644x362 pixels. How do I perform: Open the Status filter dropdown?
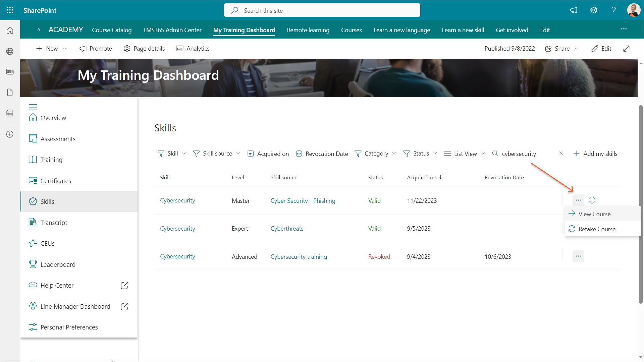420,154
